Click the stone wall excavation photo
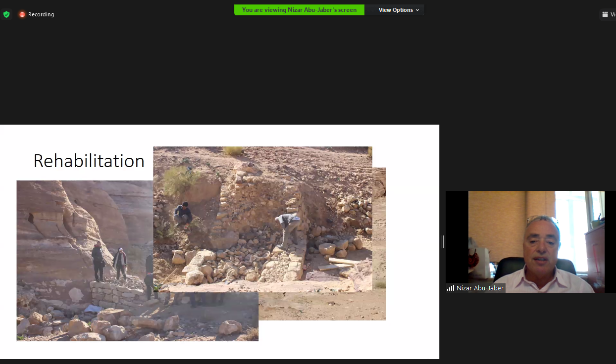This screenshot has width=616, height=364. coord(262,219)
